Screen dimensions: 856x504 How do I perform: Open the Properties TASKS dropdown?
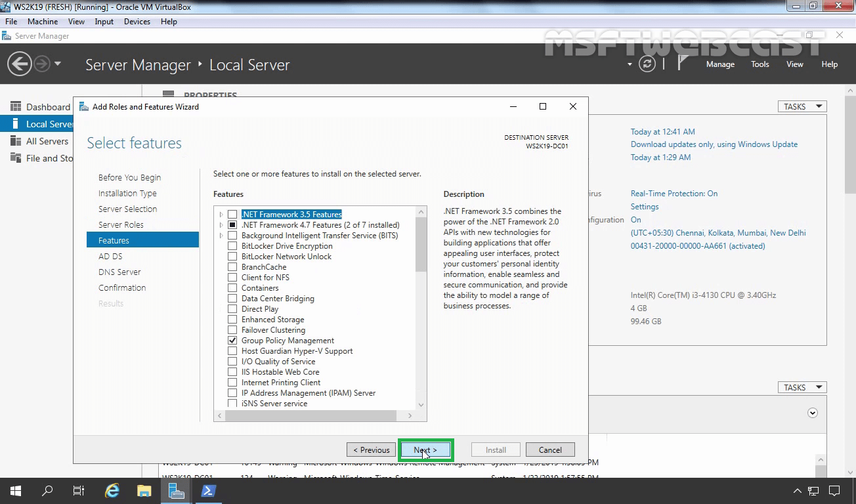(802, 106)
